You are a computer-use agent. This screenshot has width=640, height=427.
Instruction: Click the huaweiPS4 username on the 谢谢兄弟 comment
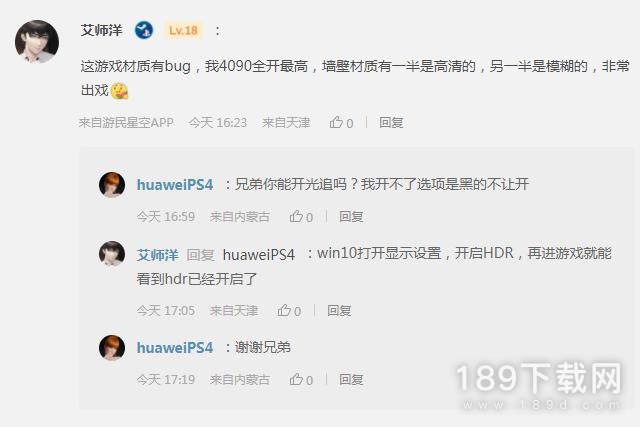(175, 348)
